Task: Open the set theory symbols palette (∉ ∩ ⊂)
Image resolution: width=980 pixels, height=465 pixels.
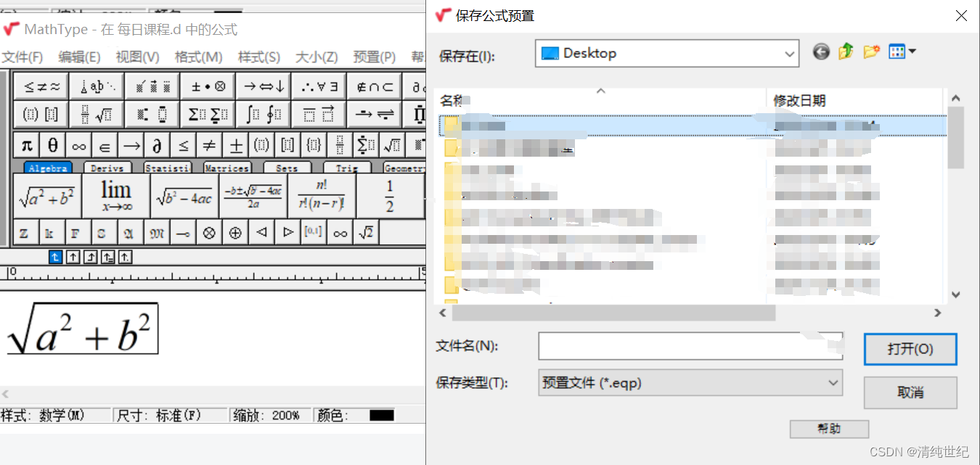Action: click(x=375, y=86)
